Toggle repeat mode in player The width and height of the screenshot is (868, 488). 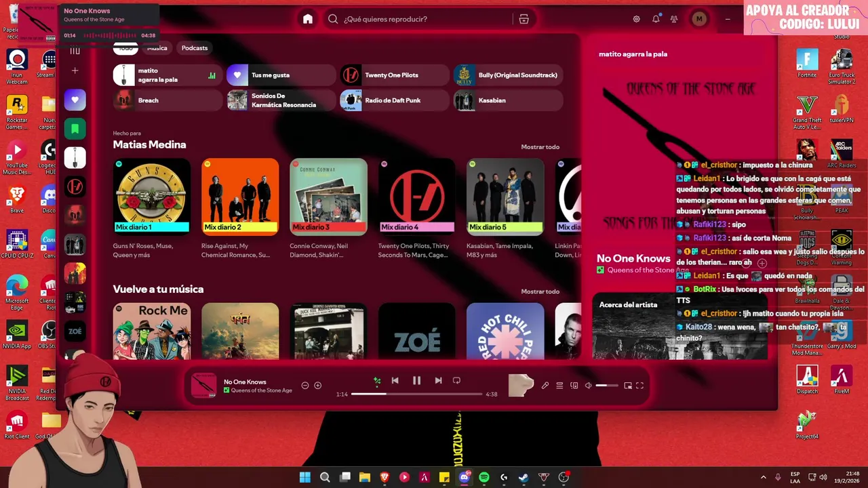coord(456,381)
